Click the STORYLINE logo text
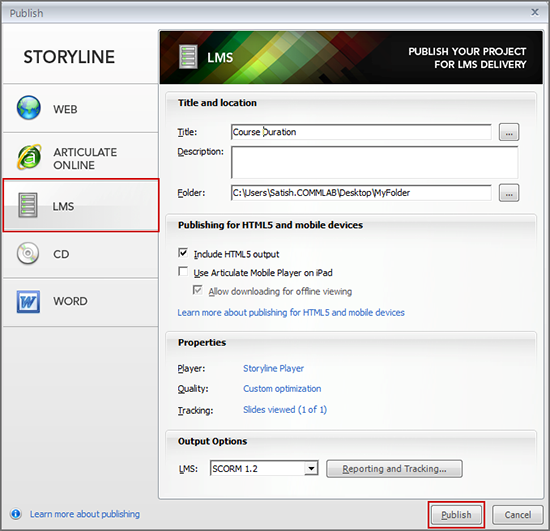The height and width of the screenshot is (531, 550). (x=69, y=57)
